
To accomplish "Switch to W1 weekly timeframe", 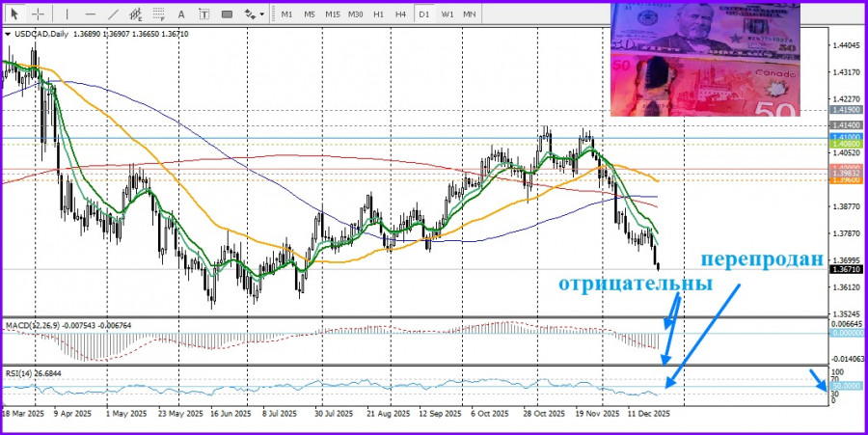I will 448,14.
